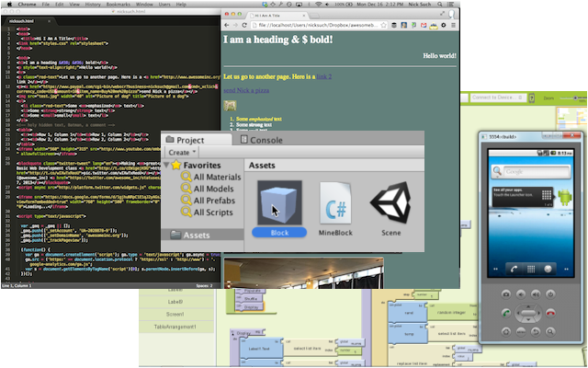The width and height of the screenshot is (588, 368).
Task: Click the emulator volume down button
Action: point(521,294)
